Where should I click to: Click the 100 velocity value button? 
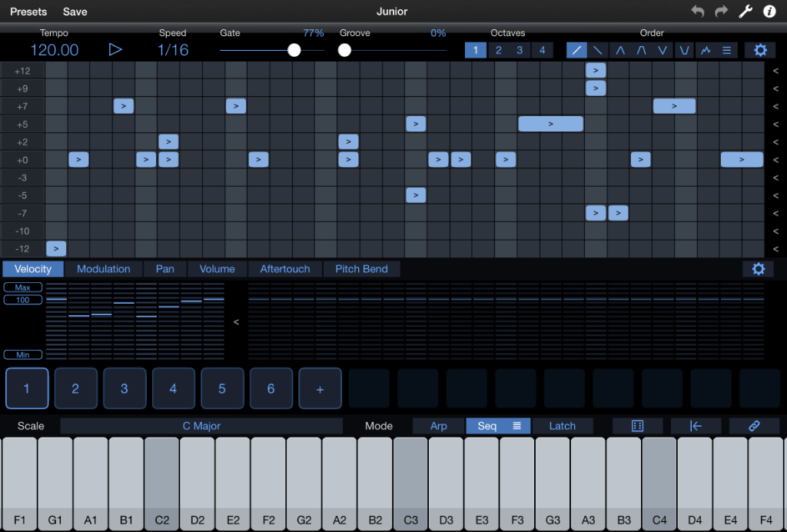22,300
